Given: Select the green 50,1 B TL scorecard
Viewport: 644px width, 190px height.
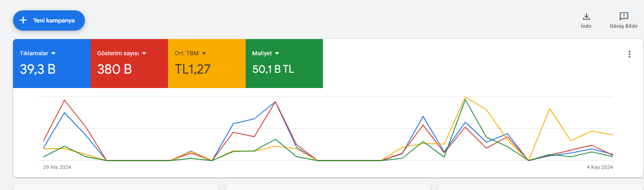Looking at the screenshot, I should point(284,63).
